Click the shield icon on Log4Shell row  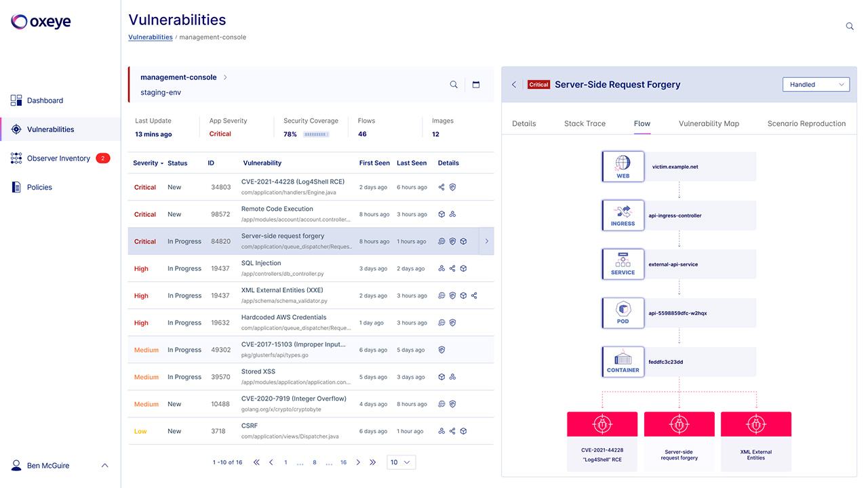click(x=452, y=187)
